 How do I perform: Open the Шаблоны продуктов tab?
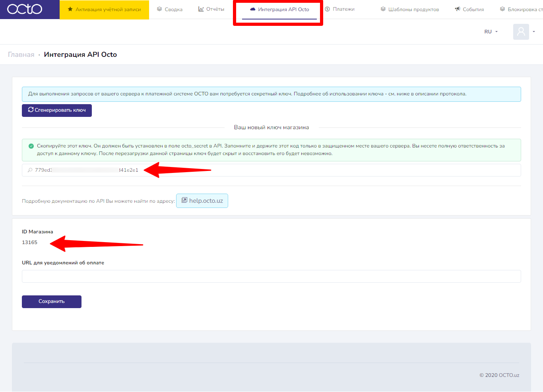pyautogui.click(x=413, y=10)
